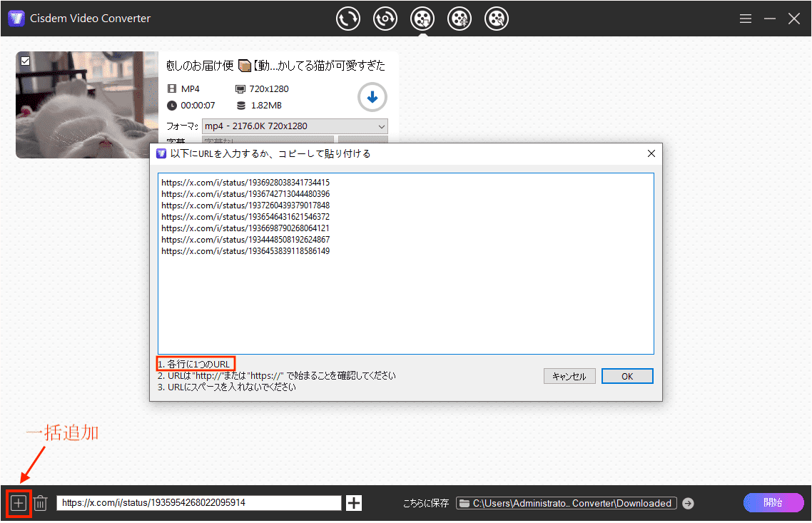The height and width of the screenshot is (523, 812).
Task: Click the blue download arrow on video
Action: (372, 97)
